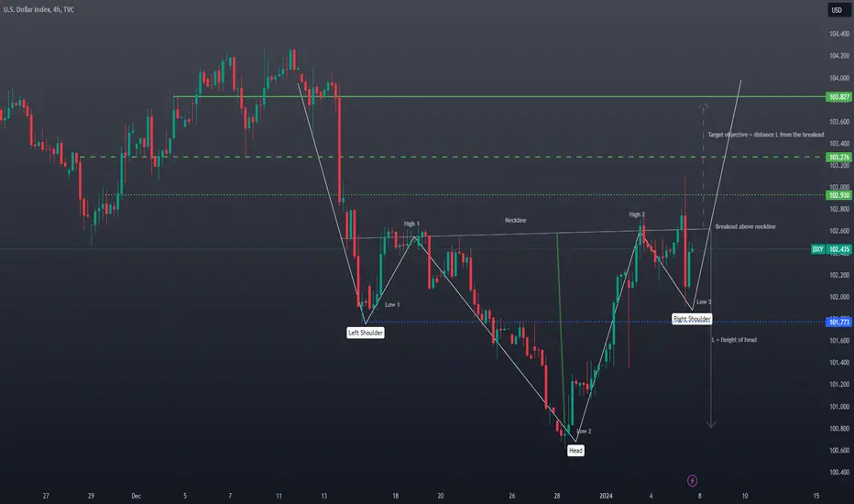Image resolution: width=854 pixels, height=504 pixels.
Task: Select the blue 101.773 price label
Action: [x=838, y=322]
